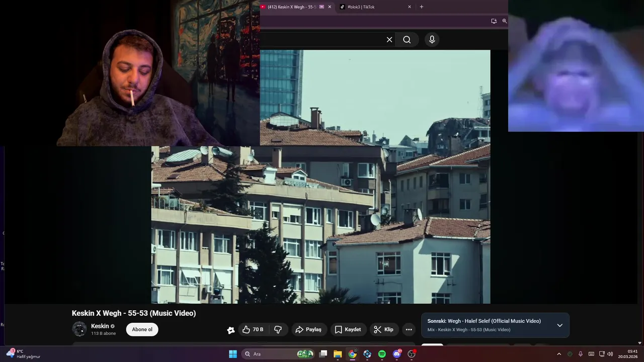The height and width of the screenshot is (362, 644).
Task: Show hidden system tray icons
Action: pyautogui.click(x=558, y=354)
